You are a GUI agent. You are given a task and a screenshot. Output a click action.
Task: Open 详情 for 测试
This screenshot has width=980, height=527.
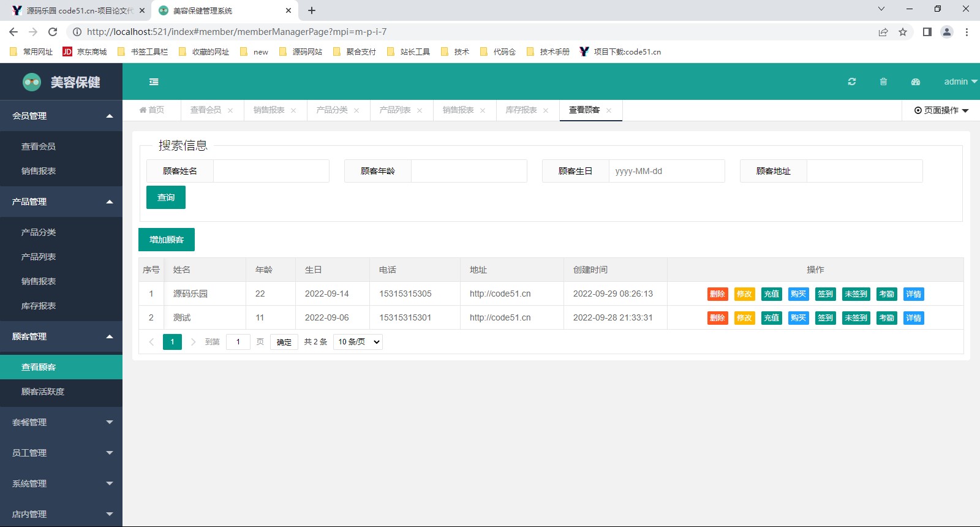[913, 318]
